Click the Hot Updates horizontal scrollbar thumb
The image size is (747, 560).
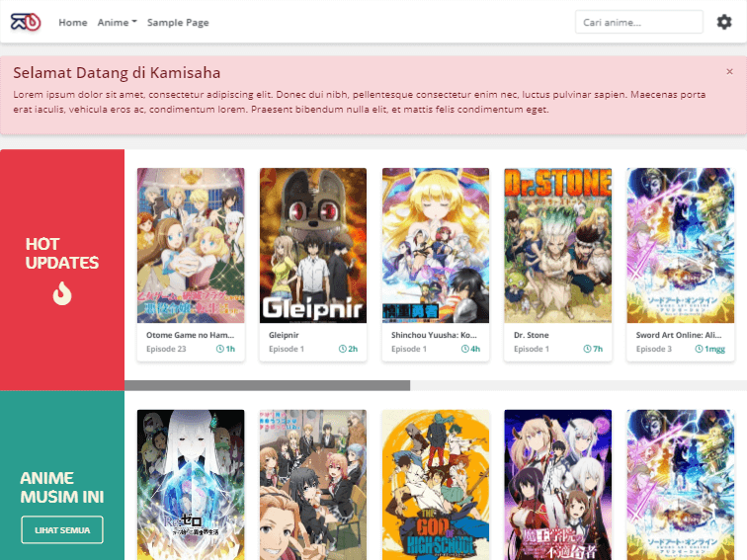coord(267,386)
